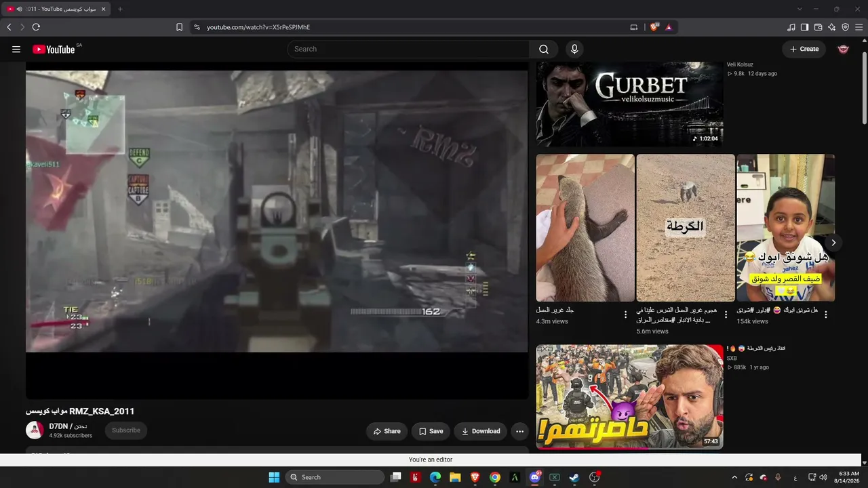The image size is (868, 488).
Task: Subscribe to the D7DN channel
Action: click(126, 430)
